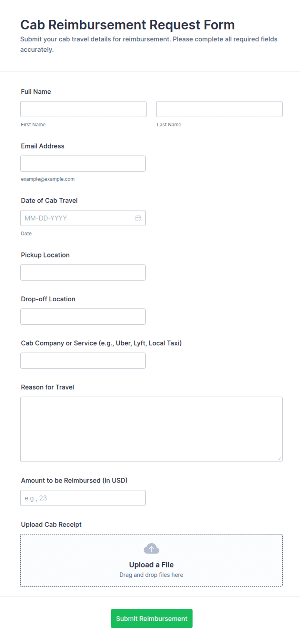Focus the First Name input box

click(83, 109)
